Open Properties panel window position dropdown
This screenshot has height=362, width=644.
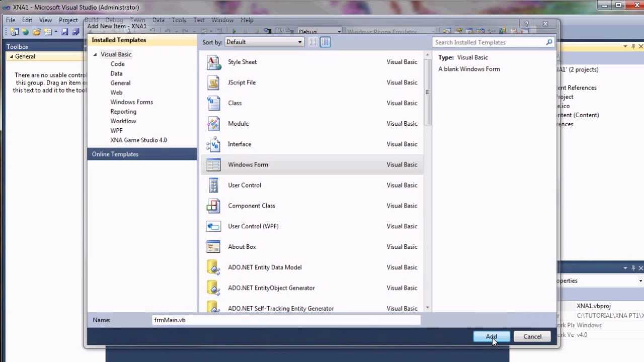(x=625, y=268)
